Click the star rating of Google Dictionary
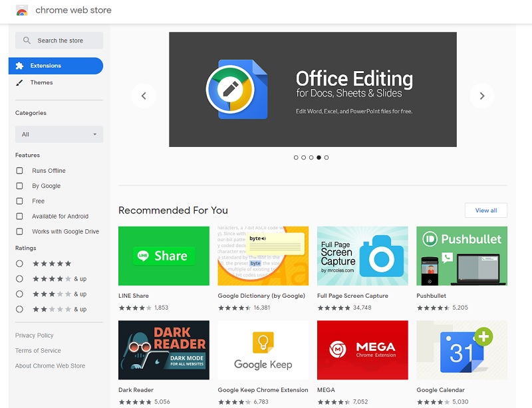Viewport: 532px width, 408px height. (235, 308)
